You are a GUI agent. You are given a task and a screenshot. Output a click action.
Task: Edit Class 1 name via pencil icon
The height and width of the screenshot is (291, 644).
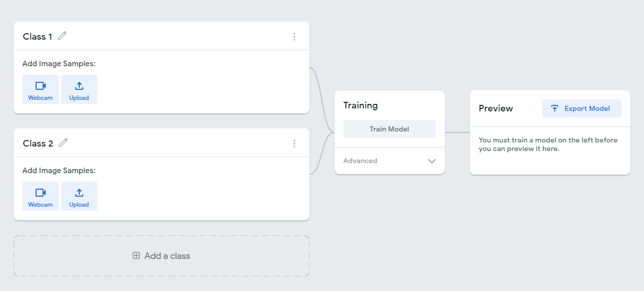[62, 36]
